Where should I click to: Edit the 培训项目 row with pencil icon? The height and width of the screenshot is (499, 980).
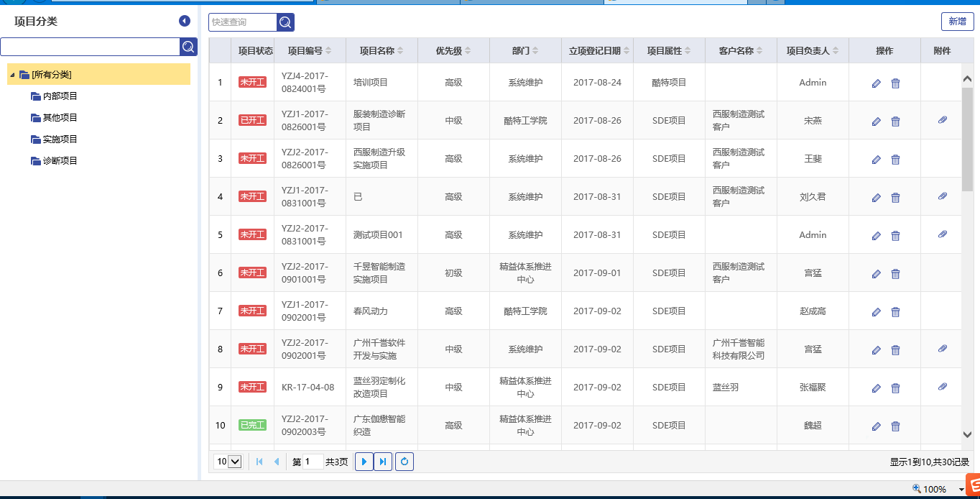tap(876, 83)
